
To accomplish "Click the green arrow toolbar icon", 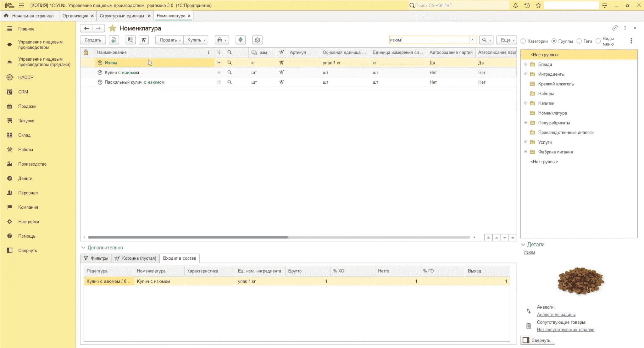I will click(x=240, y=40).
